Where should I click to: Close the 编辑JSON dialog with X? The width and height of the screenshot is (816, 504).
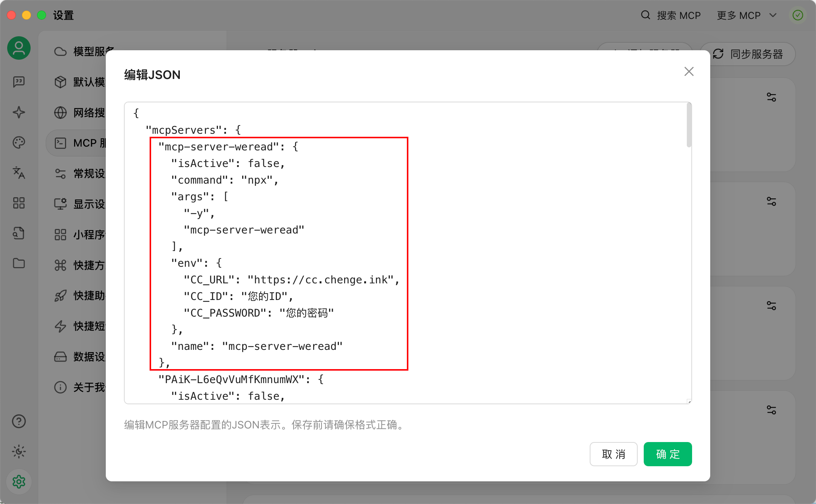coord(689,71)
